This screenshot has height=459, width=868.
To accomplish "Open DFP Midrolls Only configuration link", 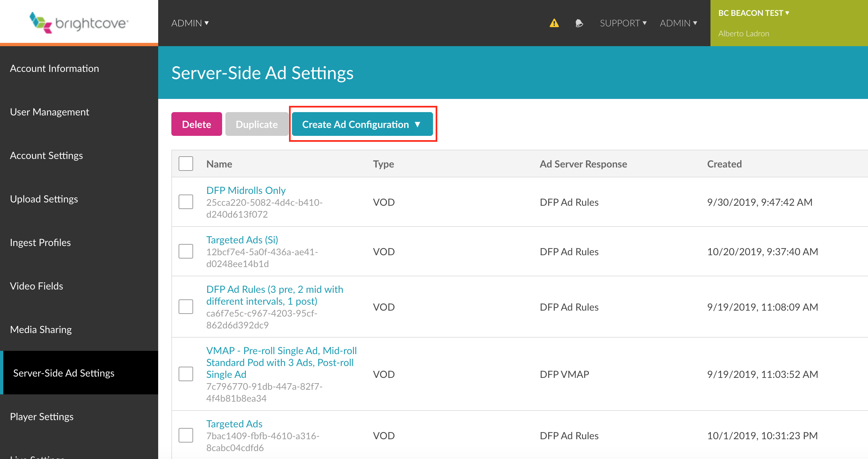I will (x=246, y=190).
